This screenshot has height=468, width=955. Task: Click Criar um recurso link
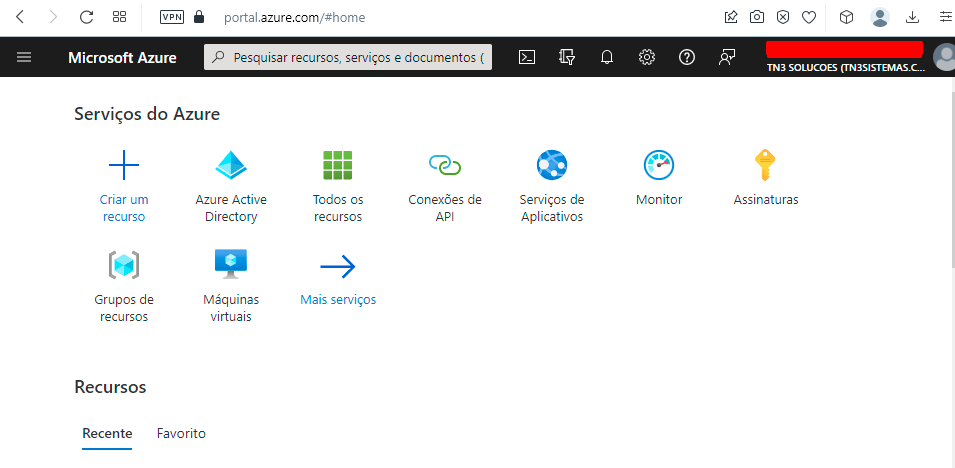pos(124,207)
